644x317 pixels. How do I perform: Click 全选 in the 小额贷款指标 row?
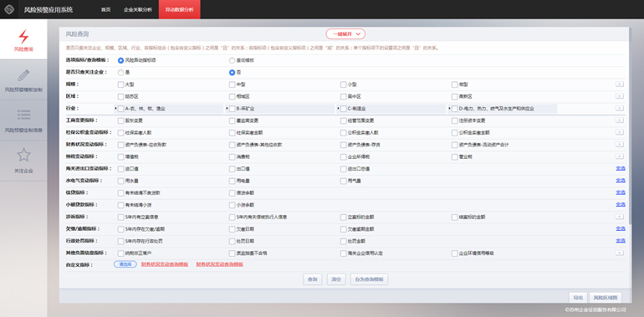pos(621,204)
